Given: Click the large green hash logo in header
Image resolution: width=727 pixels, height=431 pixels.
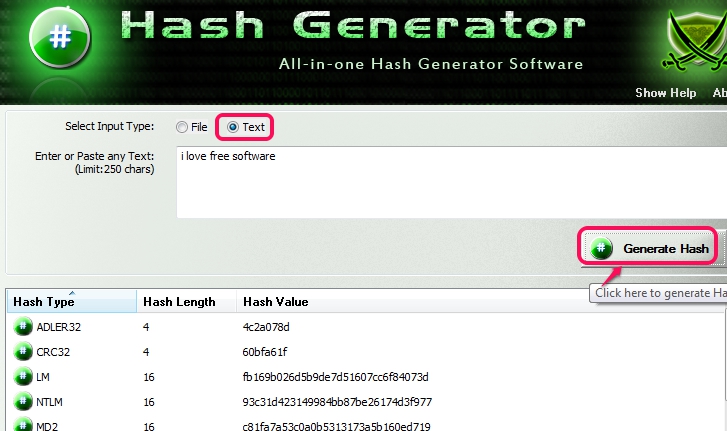Looking at the screenshot, I should click(59, 37).
